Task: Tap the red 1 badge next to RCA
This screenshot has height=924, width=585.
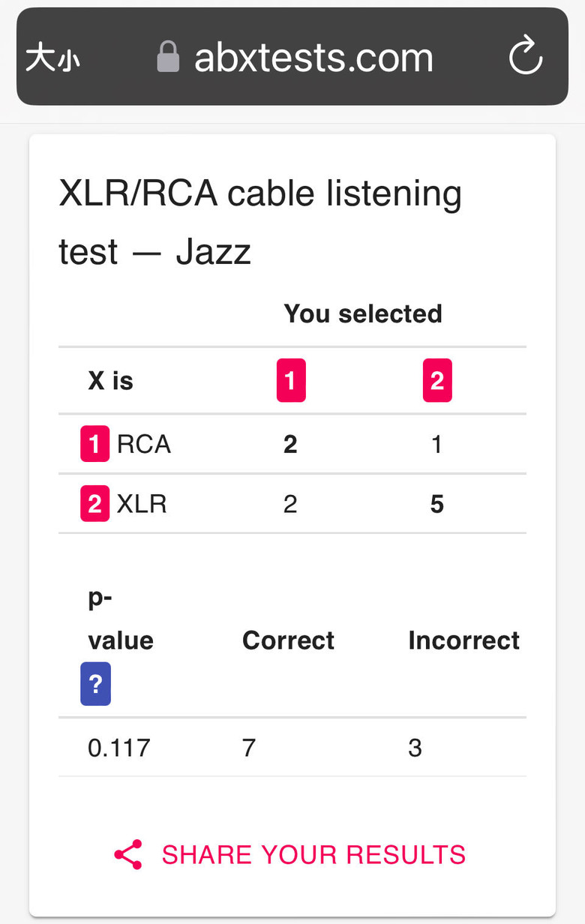Action: click(x=94, y=444)
